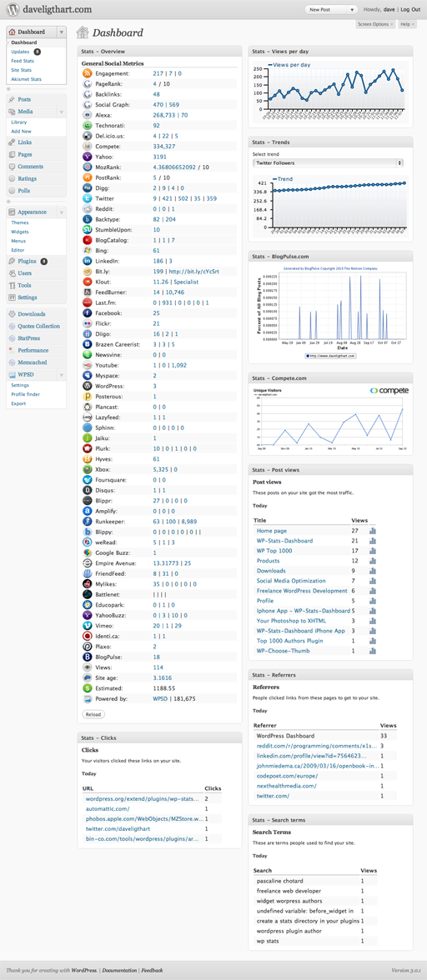Click the Facebook icon in social metrics
The width and height of the screenshot is (427, 980).
point(88,312)
